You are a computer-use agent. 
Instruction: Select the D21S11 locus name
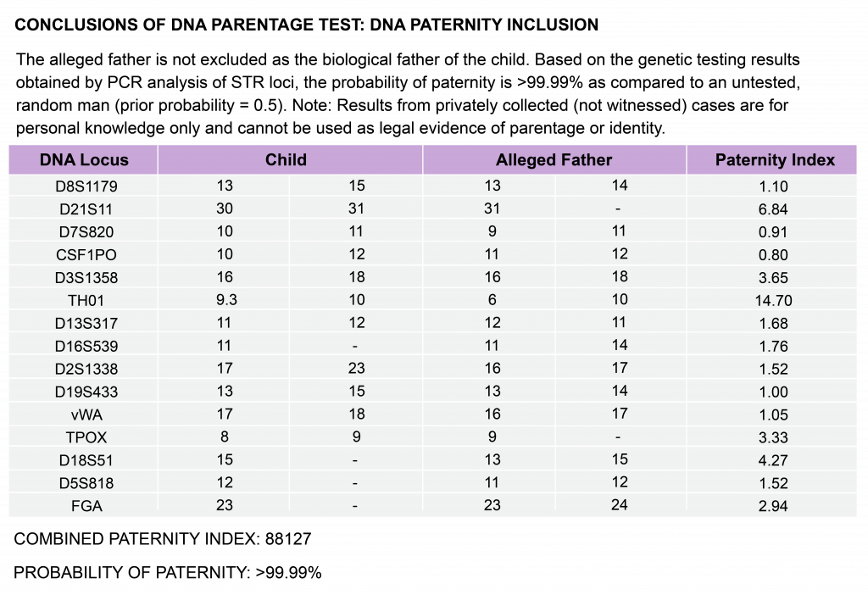coord(86,209)
